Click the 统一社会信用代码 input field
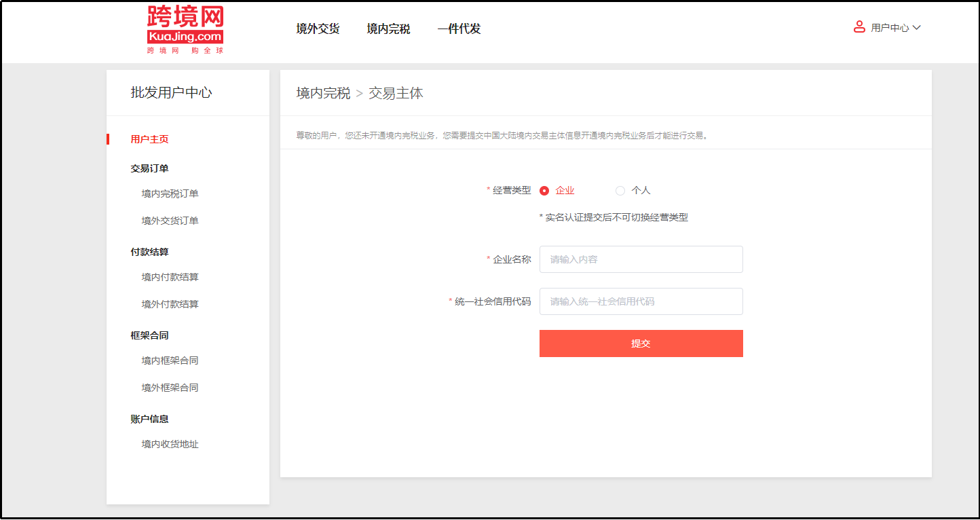Screen dimensions: 980x520 pos(641,301)
